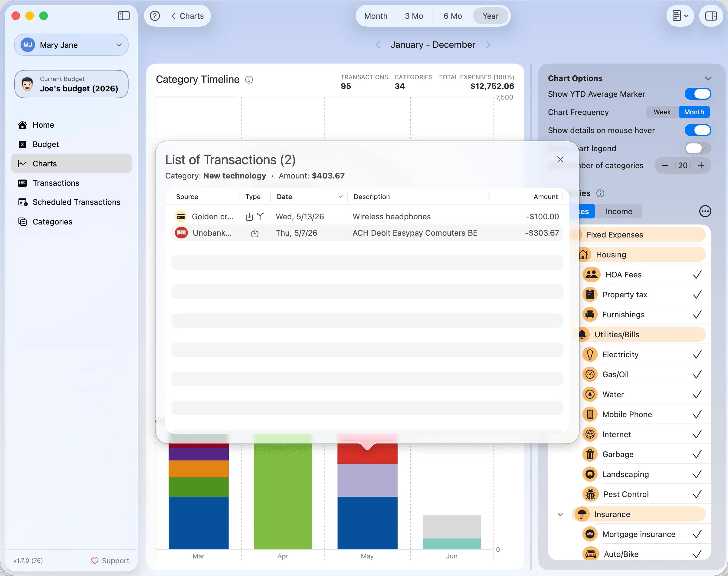The height and width of the screenshot is (576, 728).
Task: Uncheck the Mortgage insurance category
Action: (x=697, y=534)
